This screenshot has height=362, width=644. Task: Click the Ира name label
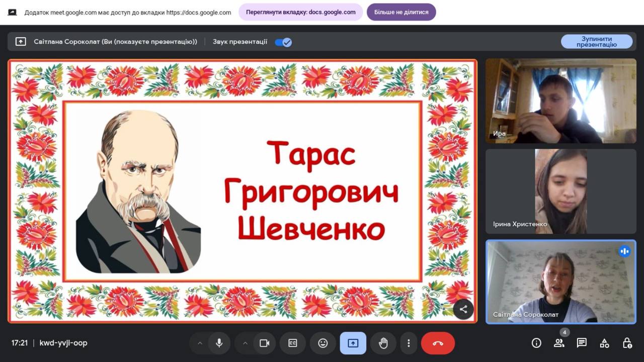(x=500, y=134)
